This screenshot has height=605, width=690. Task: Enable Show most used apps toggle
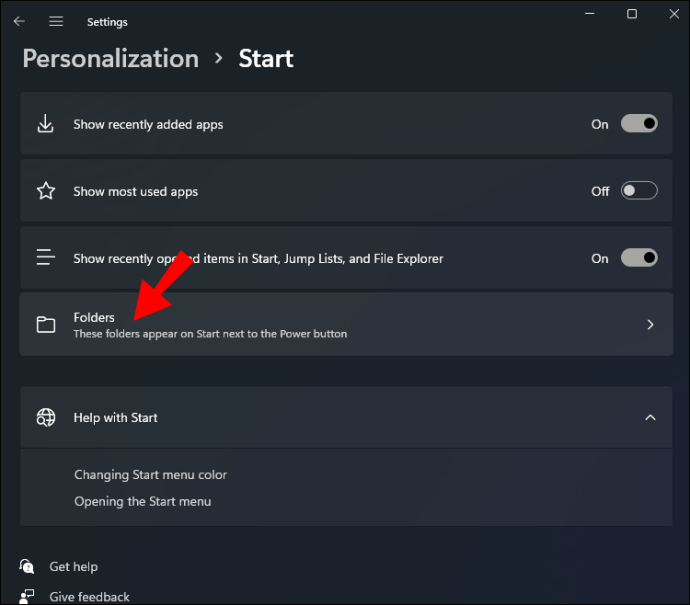tap(639, 191)
